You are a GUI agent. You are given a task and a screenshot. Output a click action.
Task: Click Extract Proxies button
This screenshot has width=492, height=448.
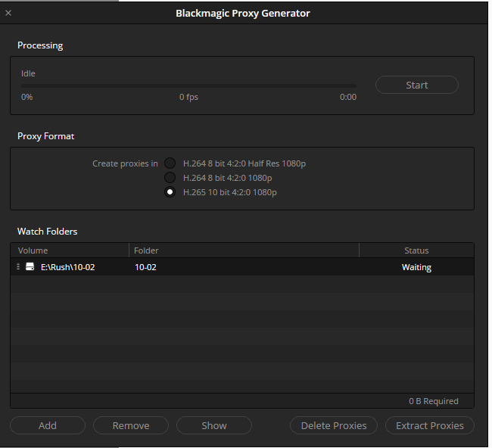click(x=430, y=425)
